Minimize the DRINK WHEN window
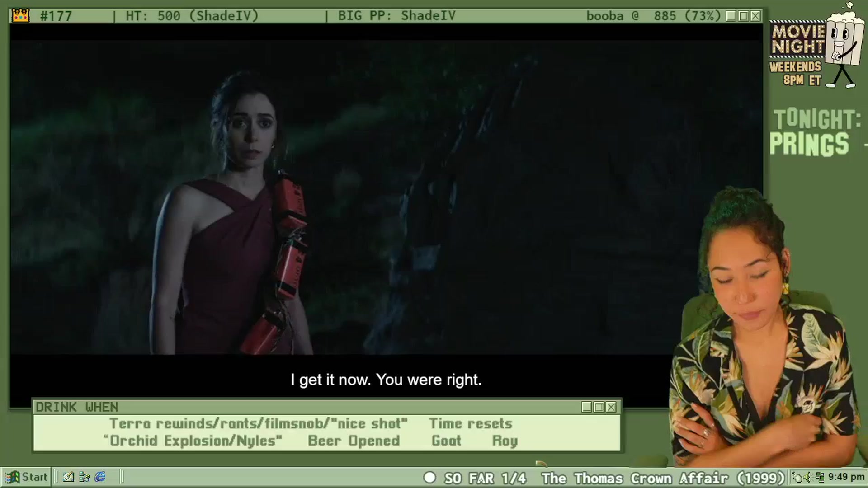This screenshot has height=488, width=868. (586, 407)
